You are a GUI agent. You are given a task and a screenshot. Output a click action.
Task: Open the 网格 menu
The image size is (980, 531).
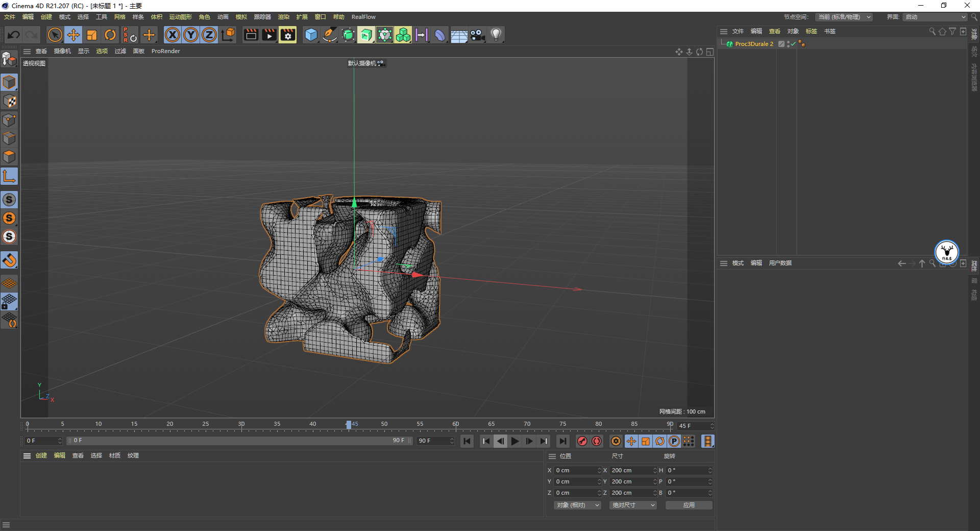[x=120, y=17]
